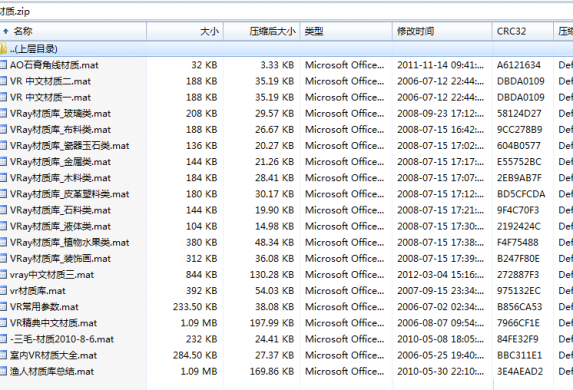Click the 844 KB size cell
The height and width of the screenshot is (390, 573).
coord(201,274)
